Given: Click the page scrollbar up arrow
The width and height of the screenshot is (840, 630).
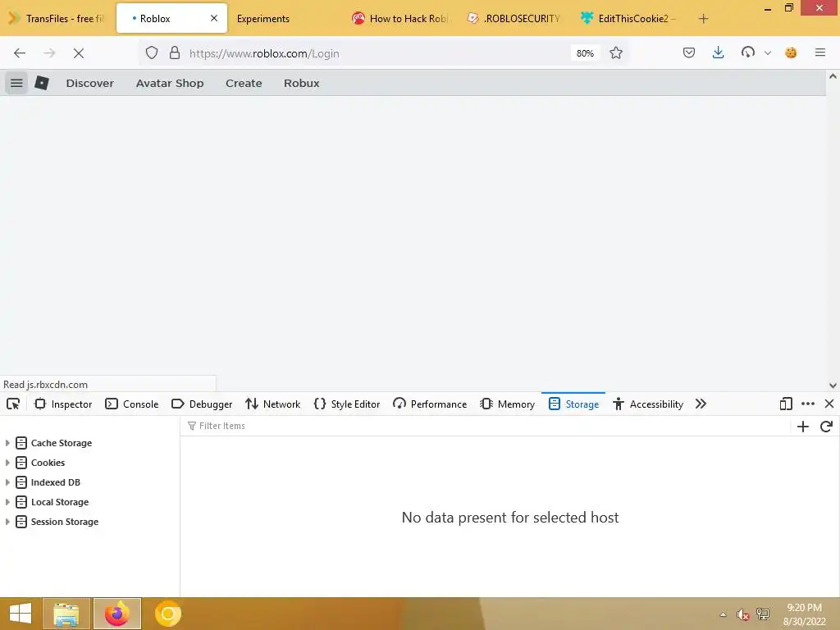Looking at the screenshot, I should [833, 76].
